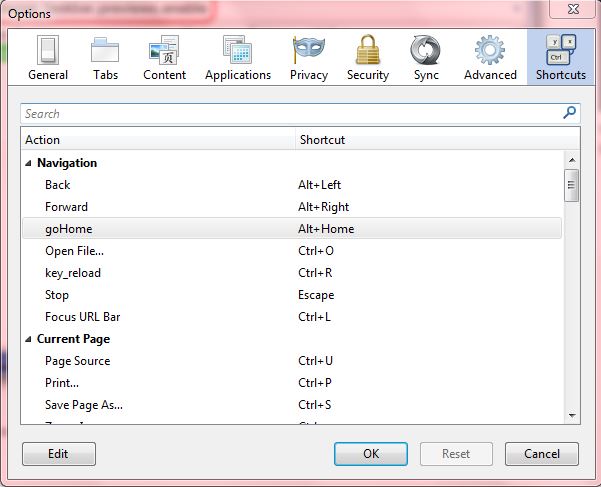Collapse the Navigation category
601x487 pixels.
28,163
